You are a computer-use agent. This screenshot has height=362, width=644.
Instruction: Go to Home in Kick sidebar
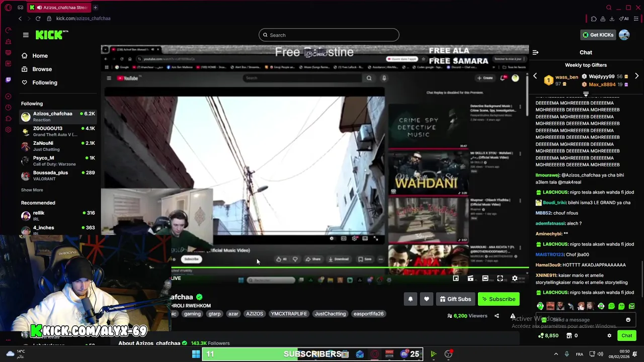tap(35, 56)
